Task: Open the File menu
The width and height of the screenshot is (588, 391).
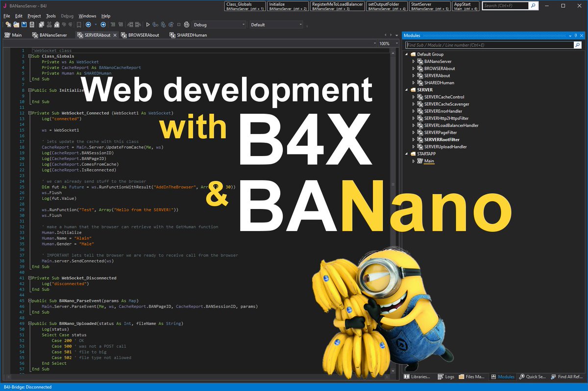Action: tap(7, 16)
